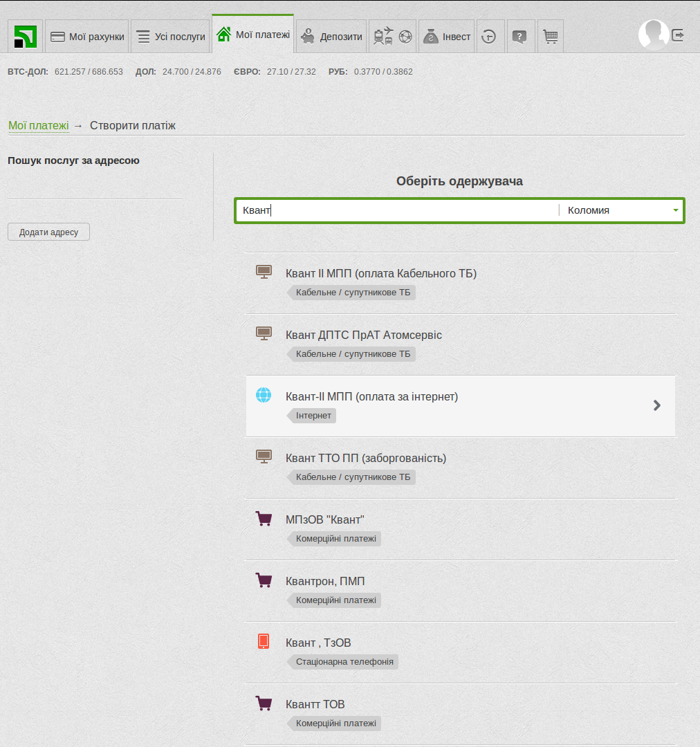Follow the Мої платежі breadcrumb link

pos(38,126)
